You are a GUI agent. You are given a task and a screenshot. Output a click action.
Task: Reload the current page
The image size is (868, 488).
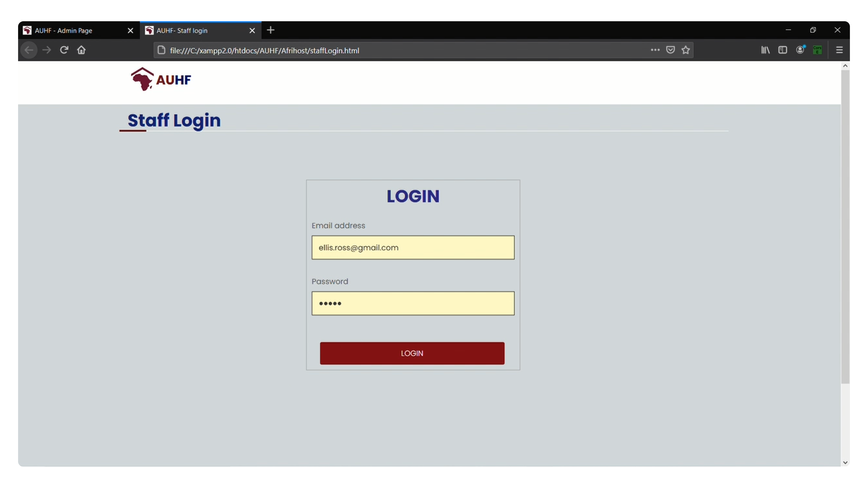point(64,50)
